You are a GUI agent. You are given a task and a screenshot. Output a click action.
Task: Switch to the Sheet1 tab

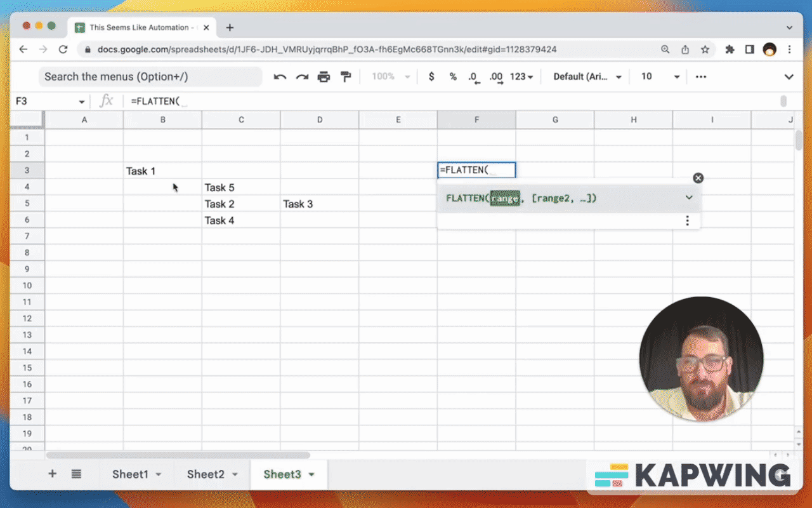(130, 474)
